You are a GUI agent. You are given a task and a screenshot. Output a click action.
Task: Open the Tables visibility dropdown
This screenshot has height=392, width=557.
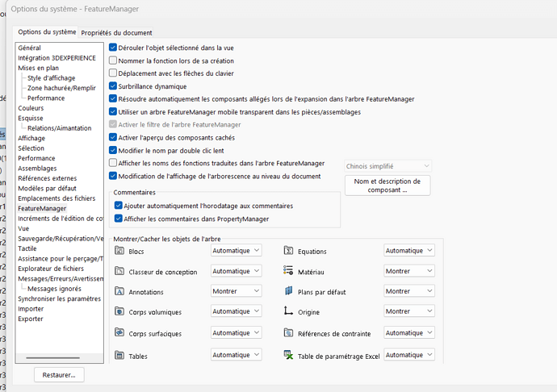pyautogui.click(x=237, y=355)
